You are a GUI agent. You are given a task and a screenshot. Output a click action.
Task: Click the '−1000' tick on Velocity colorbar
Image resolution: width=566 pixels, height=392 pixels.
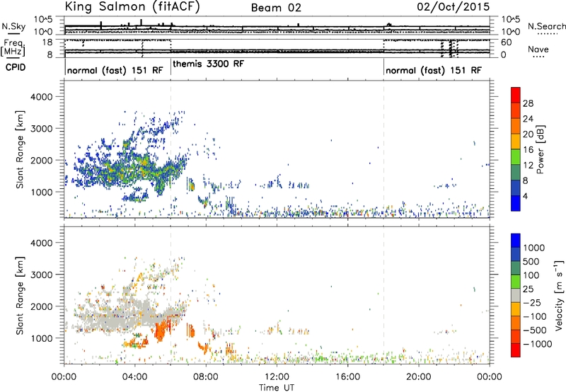(538, 344)
